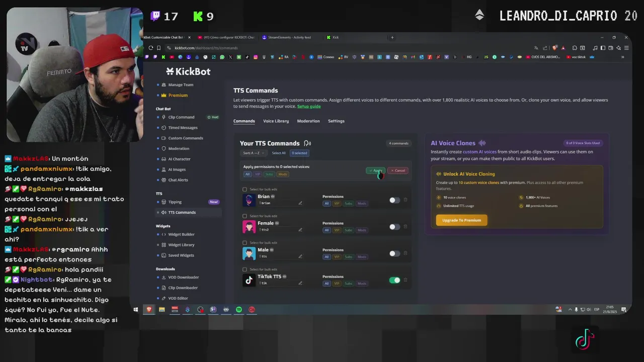644x362 pixels.
Task: Disable the TikTok TTS command toggle
Action: (x=394, y=280)
